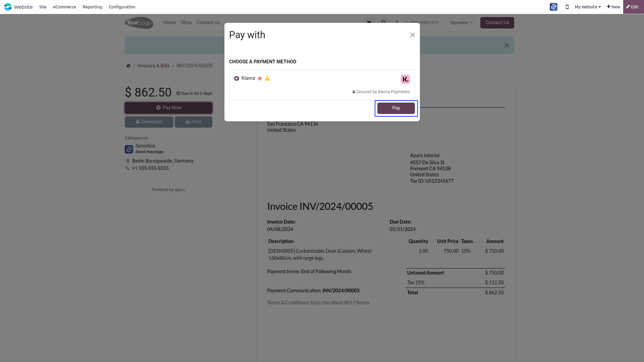Viewport: 644px width, 362px height.
Task: Click the Azure Interior customer name
Action: click(x=425, y=156)
